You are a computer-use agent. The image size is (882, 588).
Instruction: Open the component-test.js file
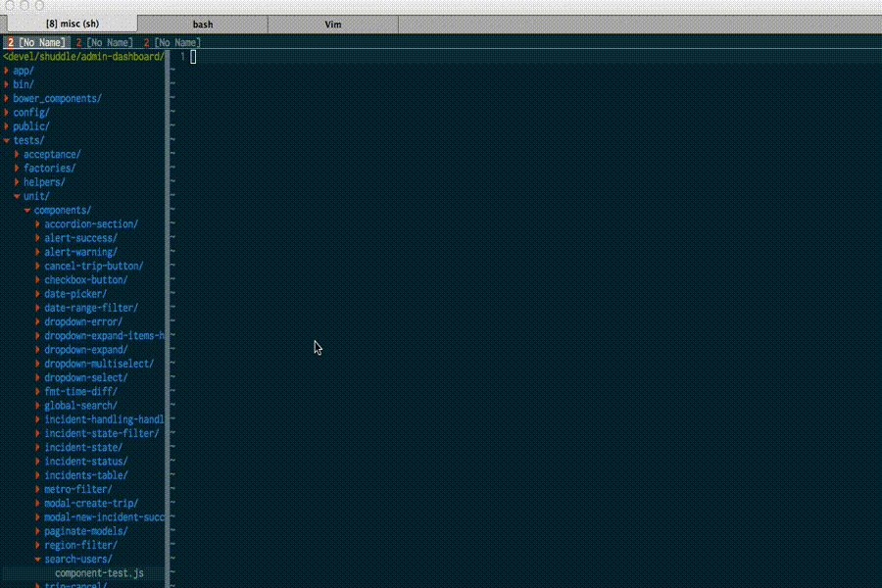click(x=99, y=573)
